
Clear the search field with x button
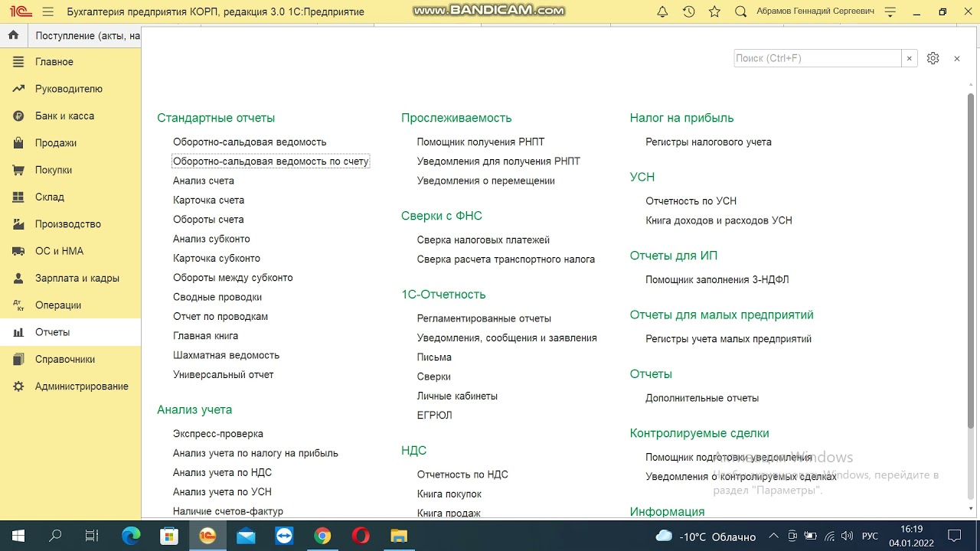(909, 58)
